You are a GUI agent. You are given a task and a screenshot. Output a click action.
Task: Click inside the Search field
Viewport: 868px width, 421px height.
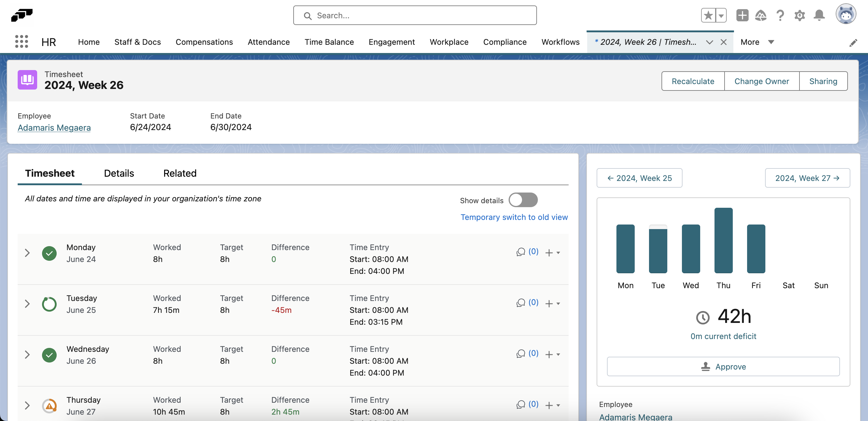coord(415,15)
